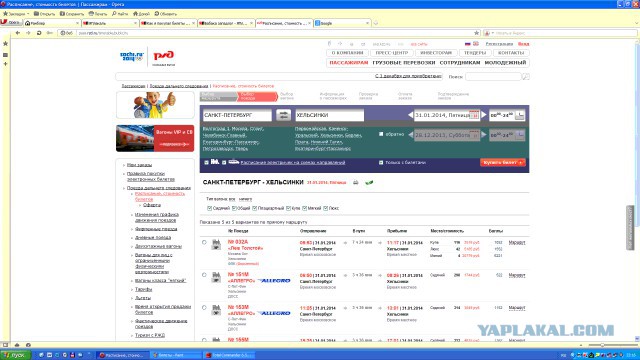Click Allegro logo in row № 153М

click(274, 313)
